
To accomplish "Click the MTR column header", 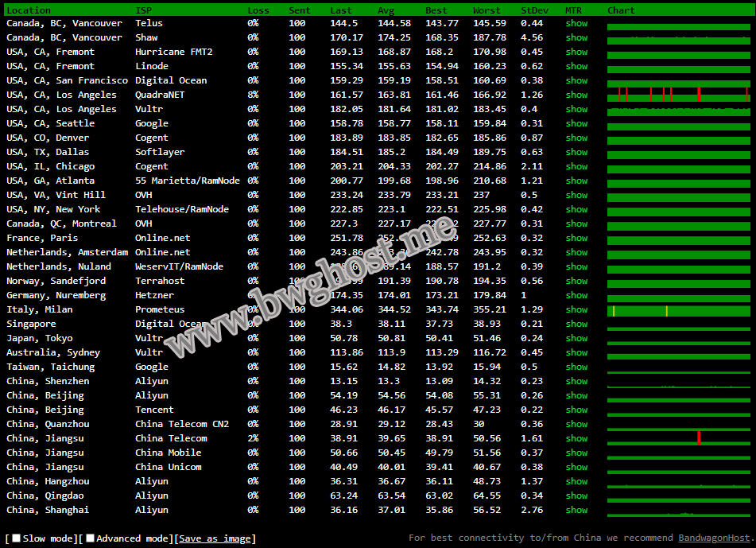I will (x=574, y=10).
